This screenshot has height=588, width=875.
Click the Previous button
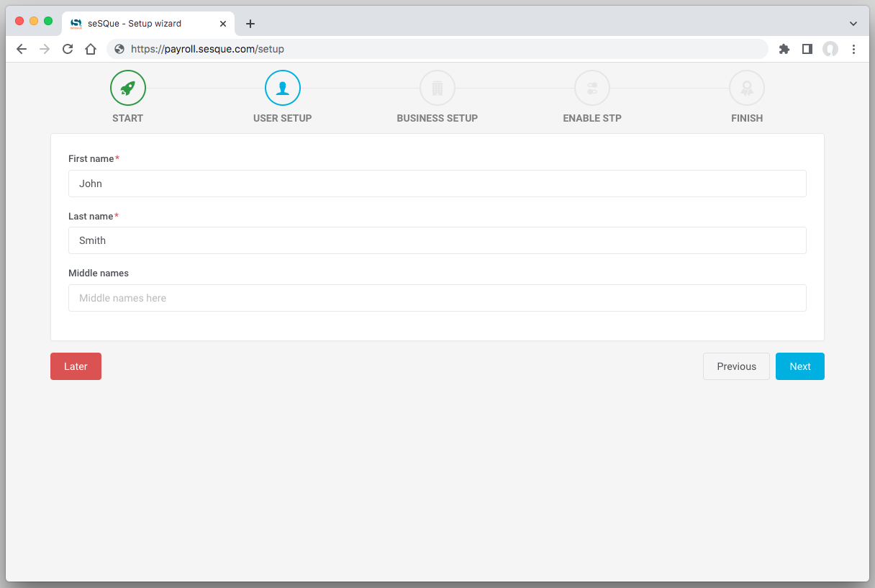pos(736,366)
